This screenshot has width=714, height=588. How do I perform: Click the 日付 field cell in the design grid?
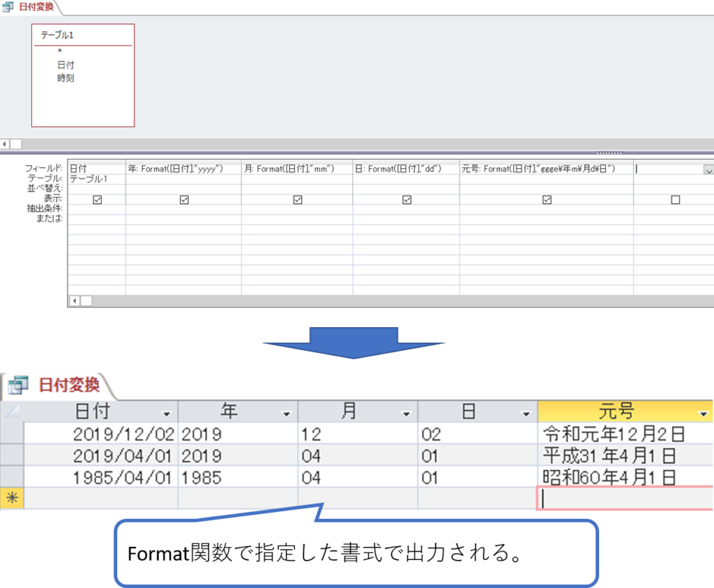(96, 169)
